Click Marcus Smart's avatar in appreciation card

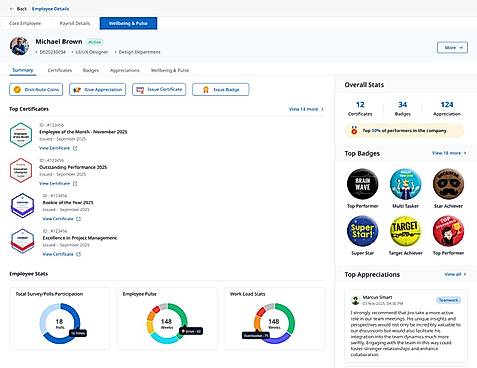click(355, 300)
